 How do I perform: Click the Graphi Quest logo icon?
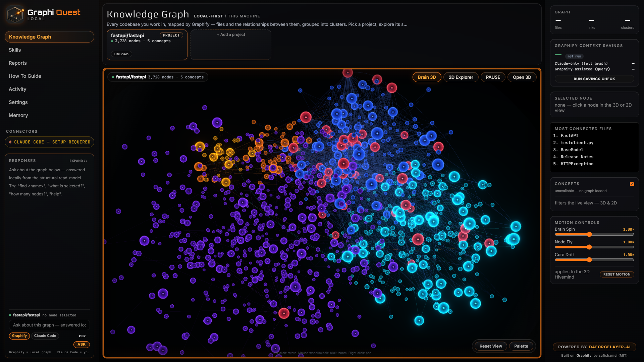pyautogui.click(x=15, y=14)
